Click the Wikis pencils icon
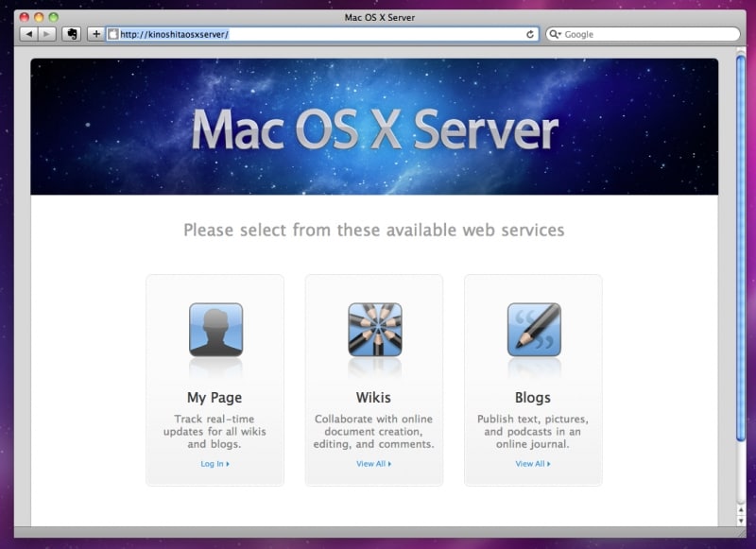 click(374, 330)
